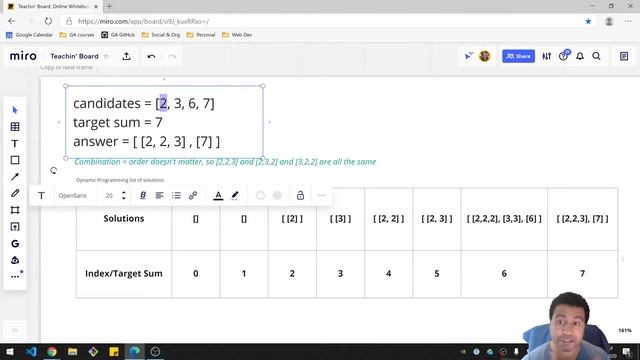Click the export board upload icon
Screen dimensions: 640x360
pyautogui.click(x=127, y=56)
